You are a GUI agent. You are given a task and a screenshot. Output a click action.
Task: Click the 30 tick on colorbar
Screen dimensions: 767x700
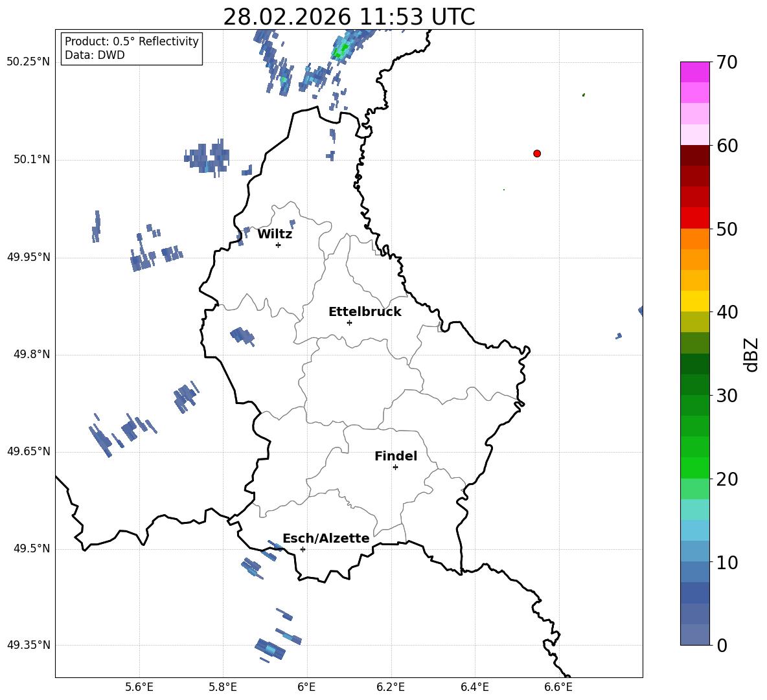tap(727, 396)
